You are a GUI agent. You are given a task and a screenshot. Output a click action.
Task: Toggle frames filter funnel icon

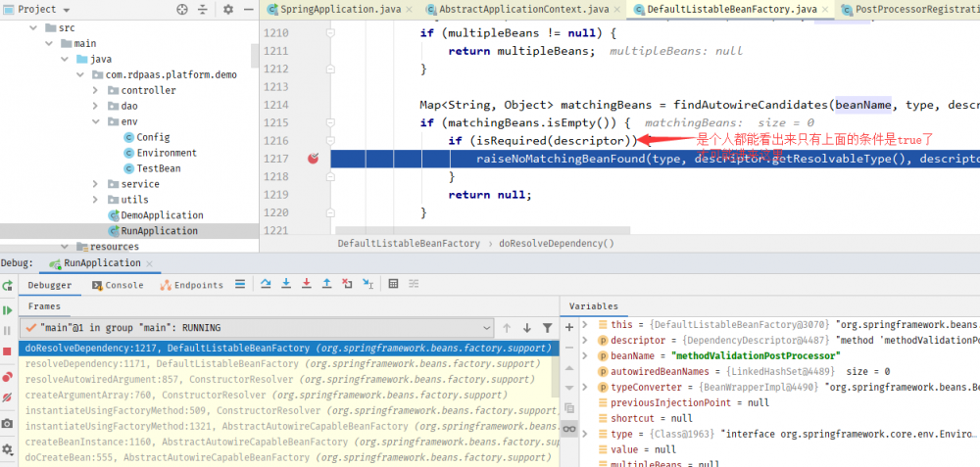coord(548,328)
